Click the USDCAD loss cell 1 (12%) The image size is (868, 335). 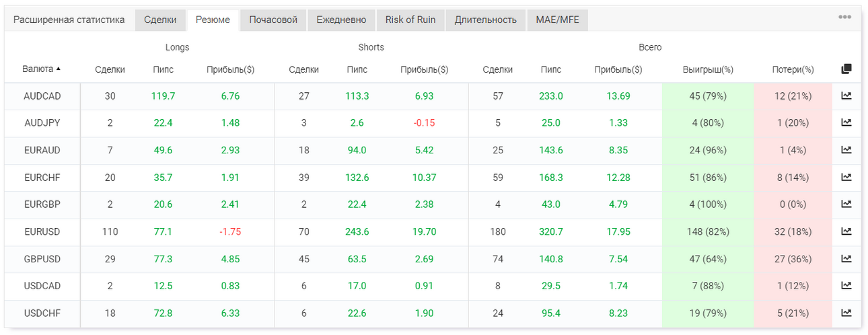click(x=793, y=286)
